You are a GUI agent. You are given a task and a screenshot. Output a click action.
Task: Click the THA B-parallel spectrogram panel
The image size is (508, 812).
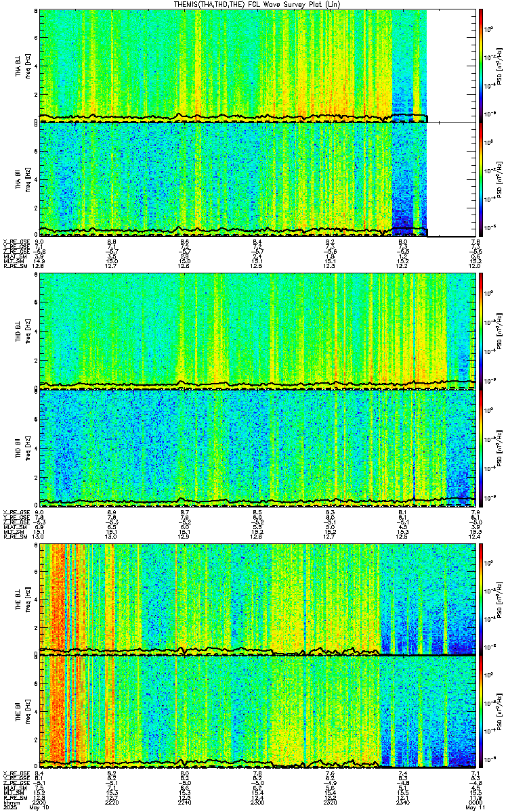[257, 179]
